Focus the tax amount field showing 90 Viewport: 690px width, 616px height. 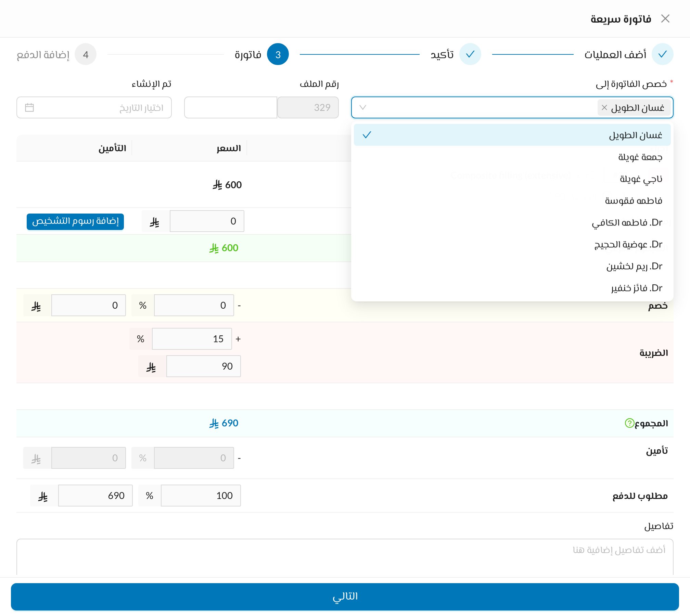(204, 366)
